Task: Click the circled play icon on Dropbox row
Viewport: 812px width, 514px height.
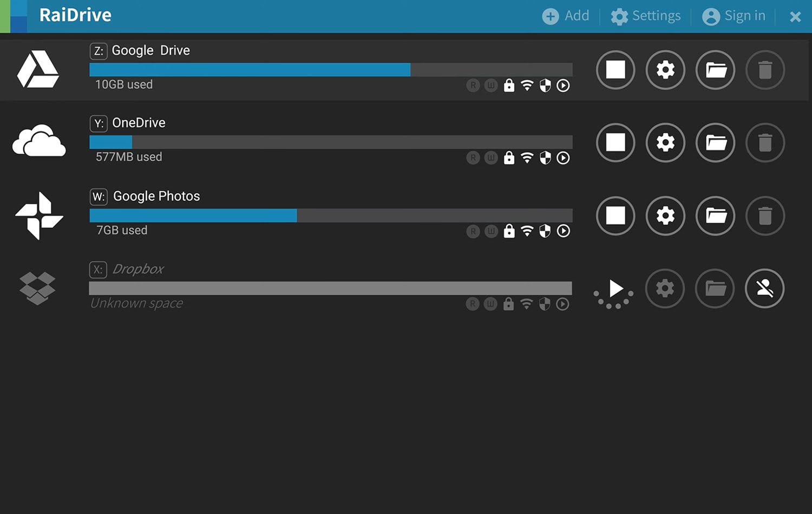Action: coord(563,304)
